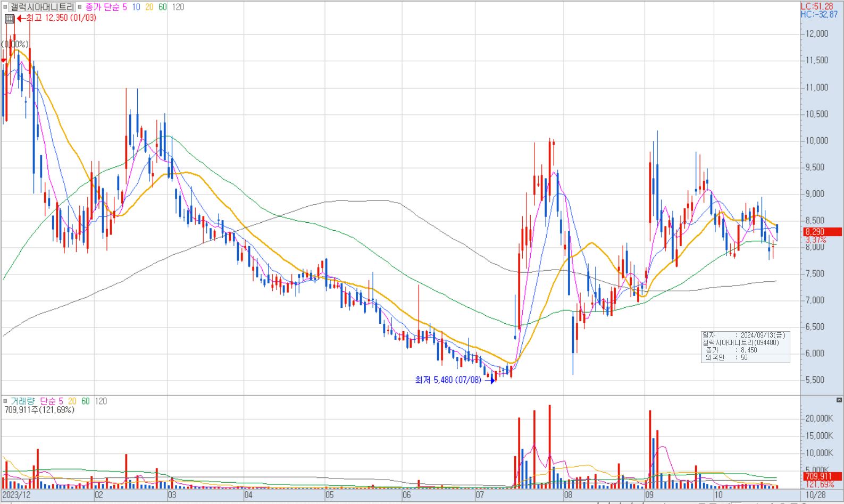Click the 7,000 price axis label

(x=815, y=300)
